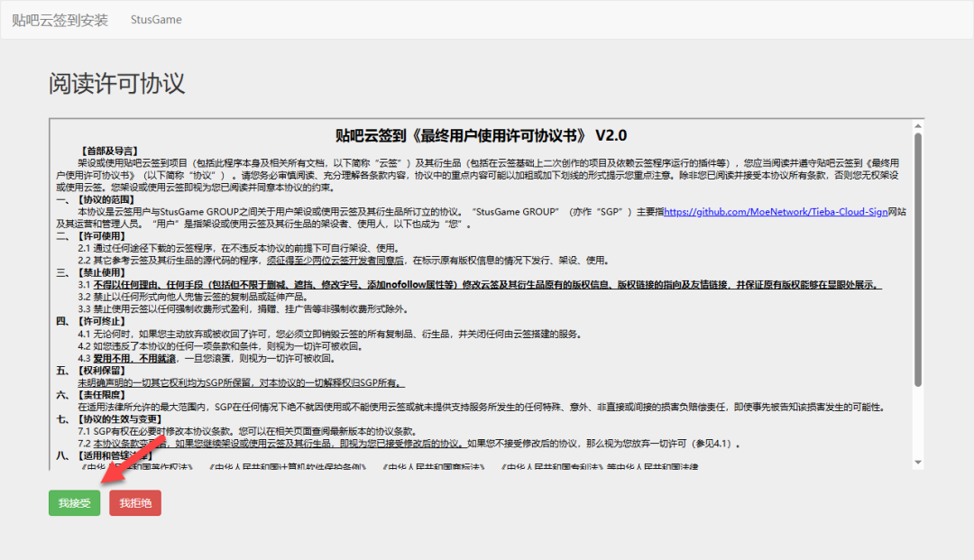Screen dimensions: 974x560
Task: Click the 【许可使用】 section heading
Action: point(104,235)
